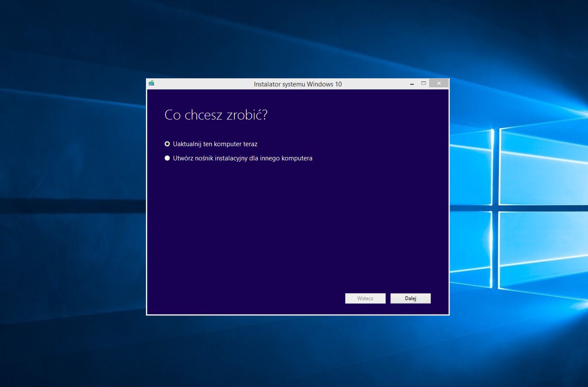588x387 pixels.
Task: Click the Dalej button
Action: point(411,298)
